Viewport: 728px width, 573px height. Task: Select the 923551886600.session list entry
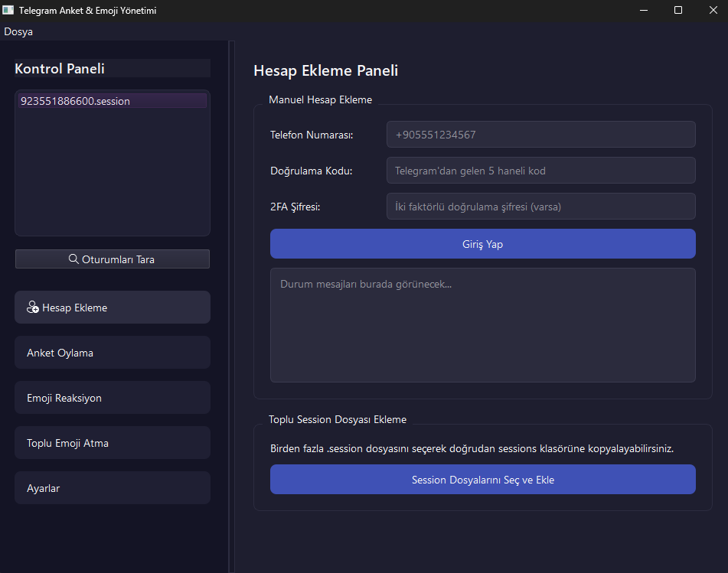pos(113,101)
